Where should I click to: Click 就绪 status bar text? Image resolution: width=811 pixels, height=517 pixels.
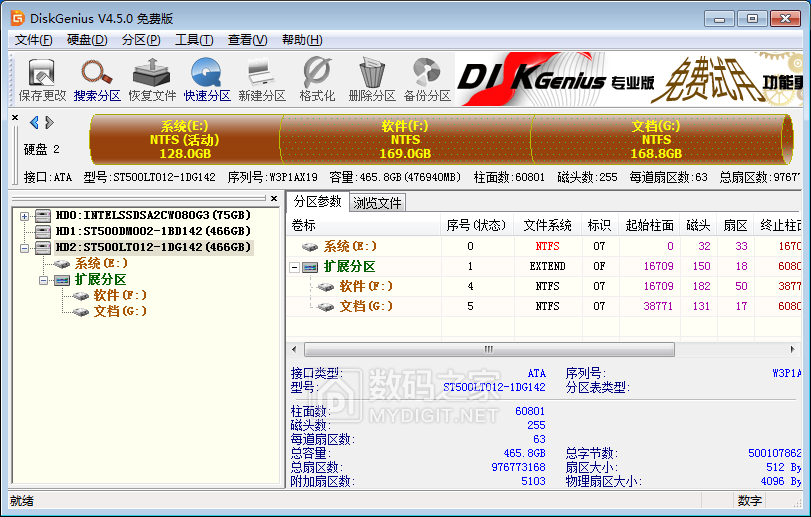coord(22,501)
